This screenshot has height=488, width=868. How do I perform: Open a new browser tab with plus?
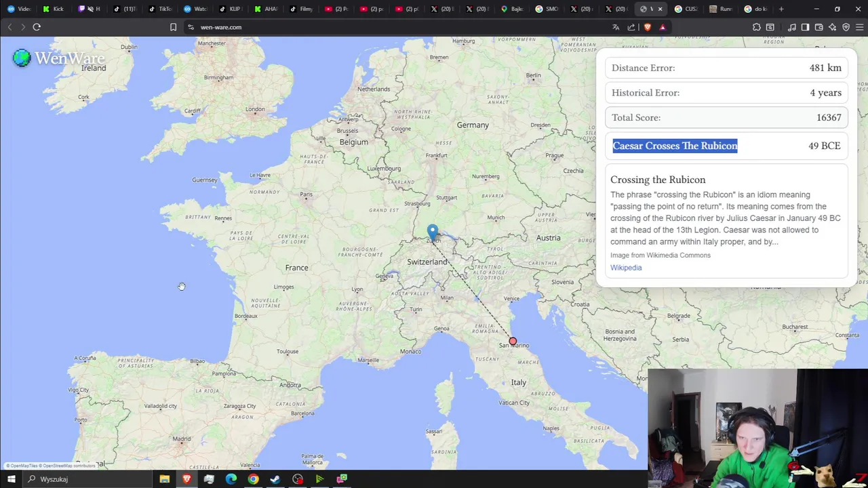click(x=781, y=9)
